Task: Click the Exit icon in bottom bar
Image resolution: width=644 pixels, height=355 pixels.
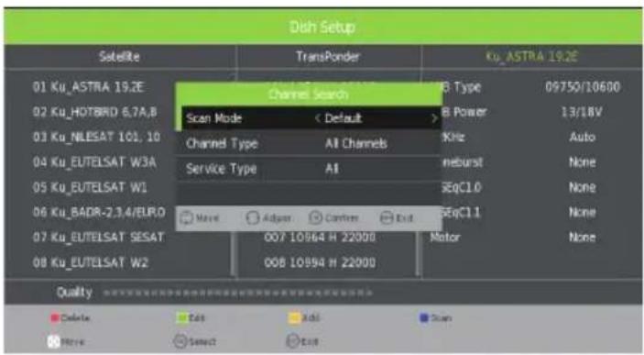Action: click(293, 341)
